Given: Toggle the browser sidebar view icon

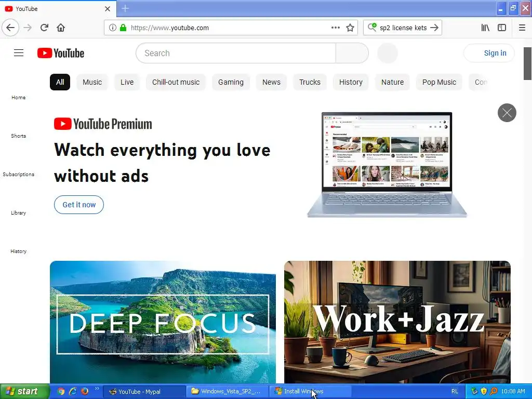Looking at the screenshot, I should (x=502, y=28).
